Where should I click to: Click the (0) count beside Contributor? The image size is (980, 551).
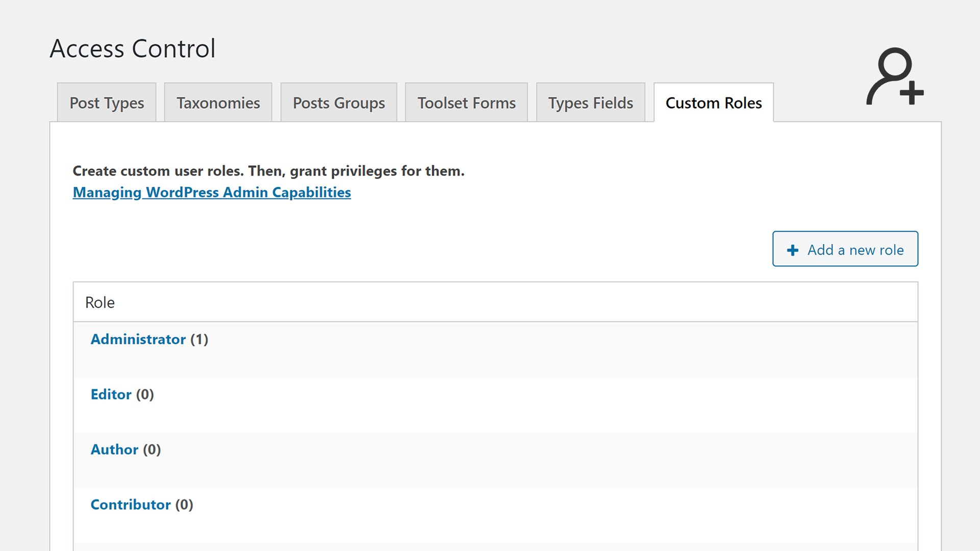(184, 505)
